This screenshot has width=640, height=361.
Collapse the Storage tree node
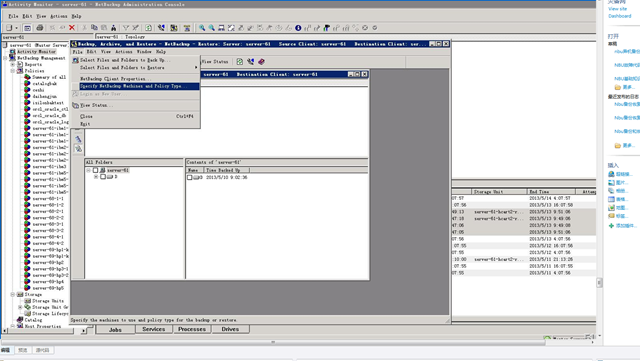click(x=13, y=294)
